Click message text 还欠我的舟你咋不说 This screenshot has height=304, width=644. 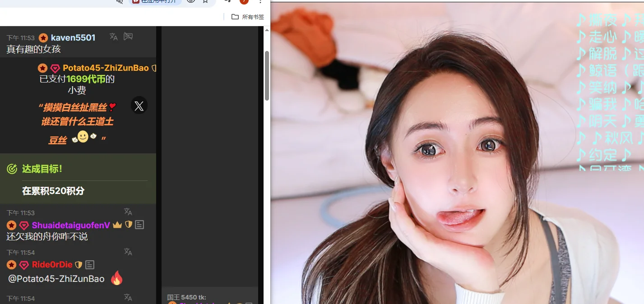tap(47, 236)
